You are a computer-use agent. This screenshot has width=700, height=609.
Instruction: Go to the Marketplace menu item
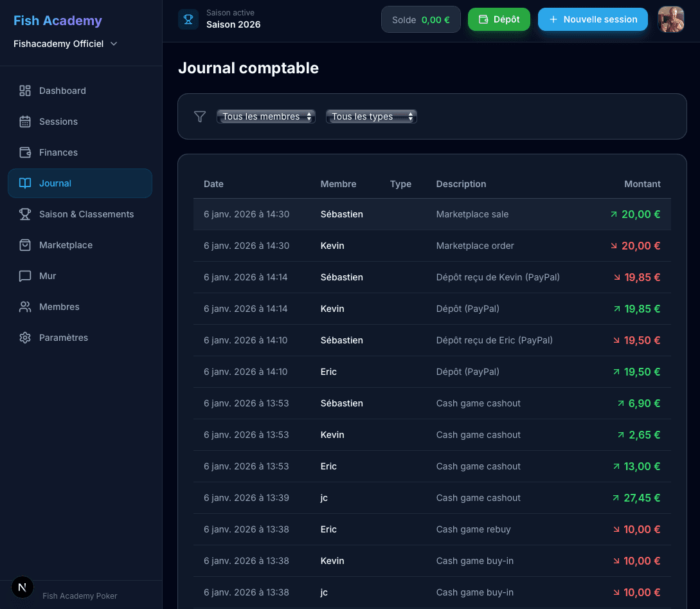click(66, 245)
